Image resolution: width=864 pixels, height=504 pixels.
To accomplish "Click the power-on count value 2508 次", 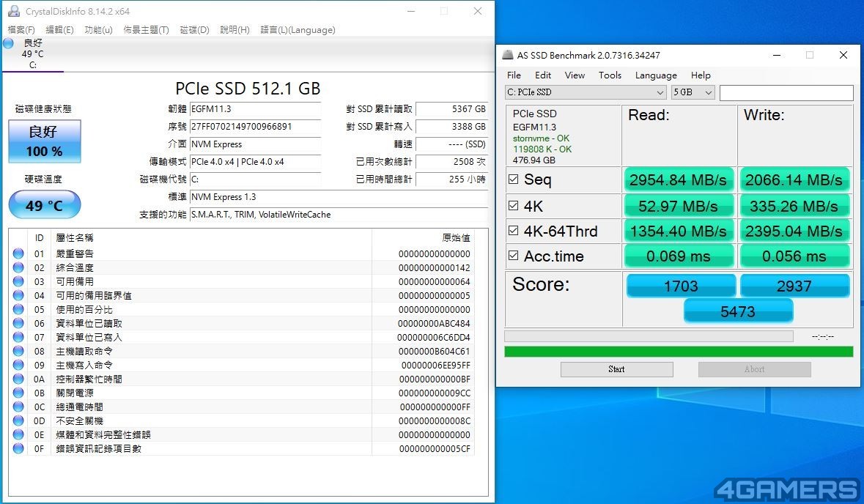I will coord(452,162).
